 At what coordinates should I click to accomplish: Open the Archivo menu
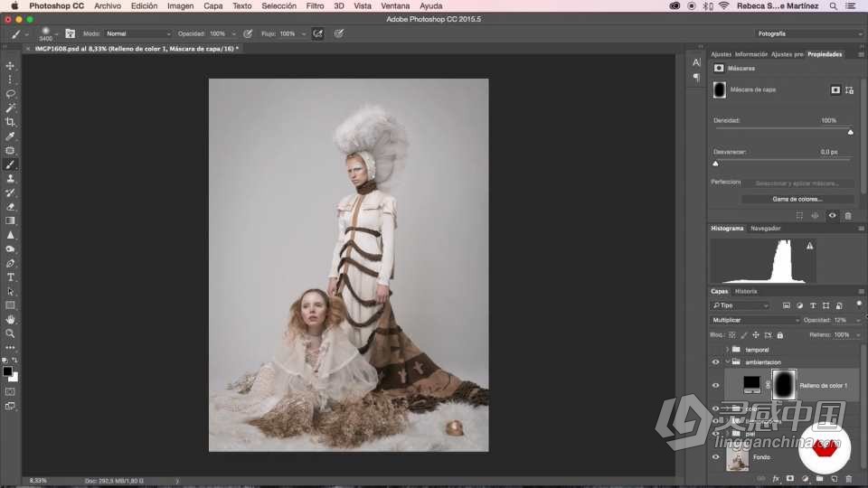[x=108, y=6]
